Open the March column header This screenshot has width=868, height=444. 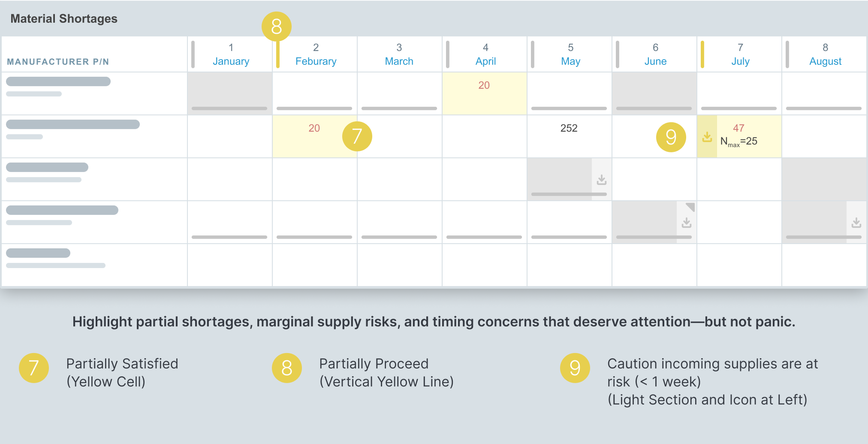point(399,54)
